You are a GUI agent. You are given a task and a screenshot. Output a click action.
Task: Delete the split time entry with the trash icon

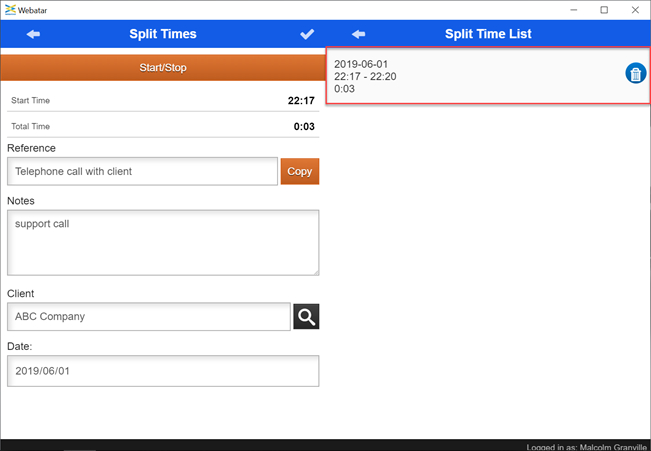pyautogui.click(x=635, y=73)
